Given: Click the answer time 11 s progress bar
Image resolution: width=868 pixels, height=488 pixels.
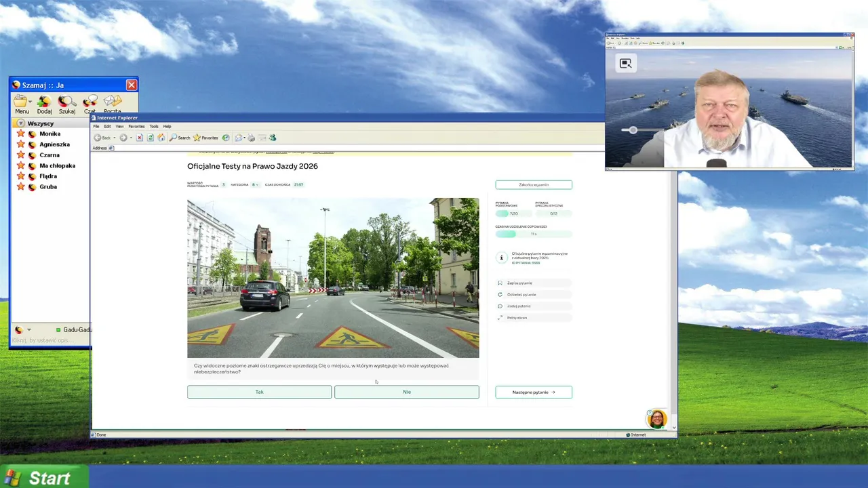Looking at the screenshot, I should [534, 234].
